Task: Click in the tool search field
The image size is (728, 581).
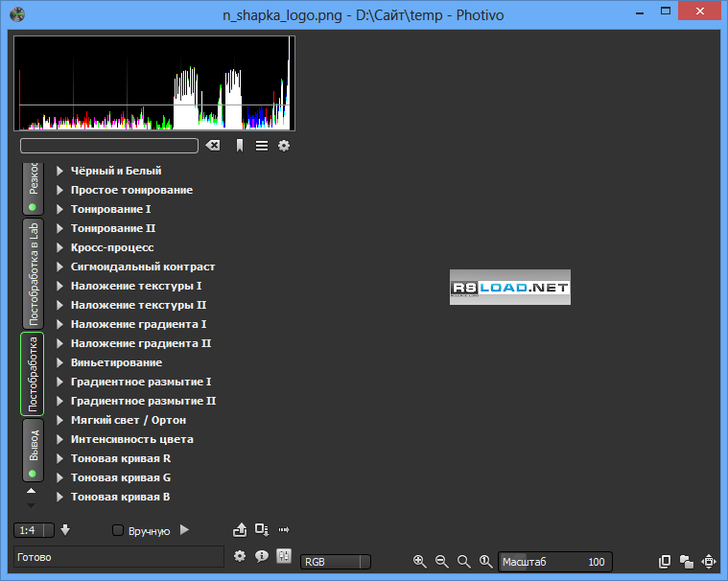Action: click(x=109, y=146)
